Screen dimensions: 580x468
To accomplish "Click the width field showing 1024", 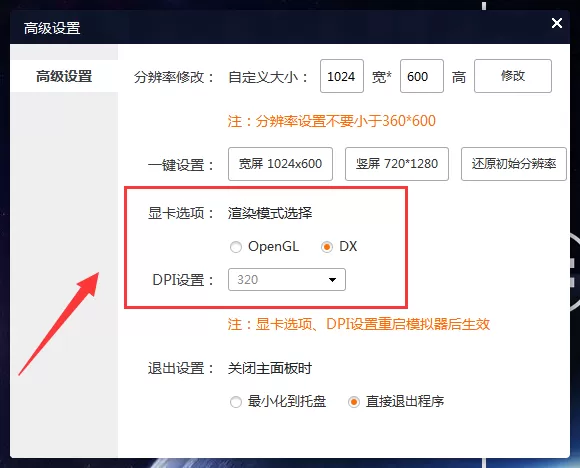I will point(342,76).
